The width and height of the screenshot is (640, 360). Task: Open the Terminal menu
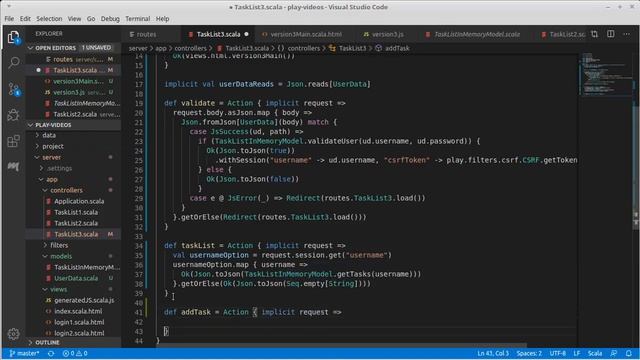coord(138,19)
